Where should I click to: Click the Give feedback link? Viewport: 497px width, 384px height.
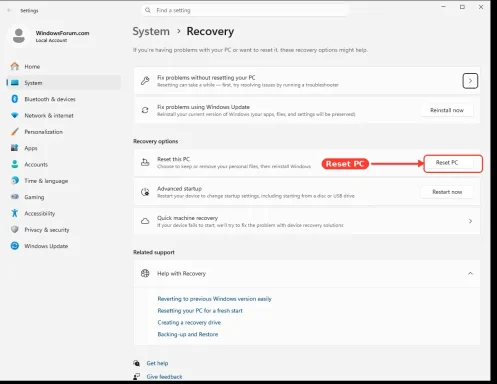164,377
